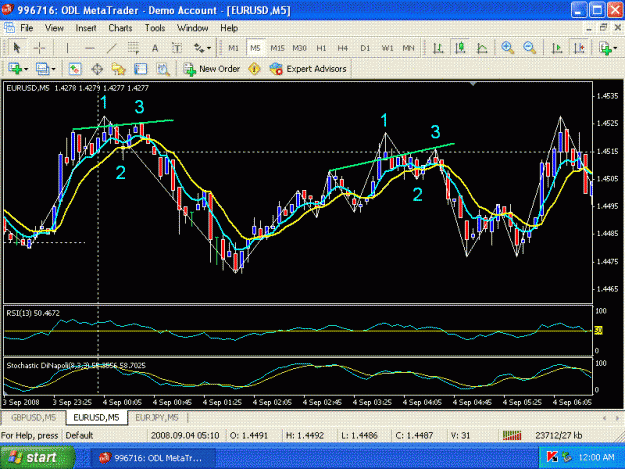Viewport: 625px width, 469px height.
Task: Switch chart to bar chart style
Action: (x=438, y=48)
